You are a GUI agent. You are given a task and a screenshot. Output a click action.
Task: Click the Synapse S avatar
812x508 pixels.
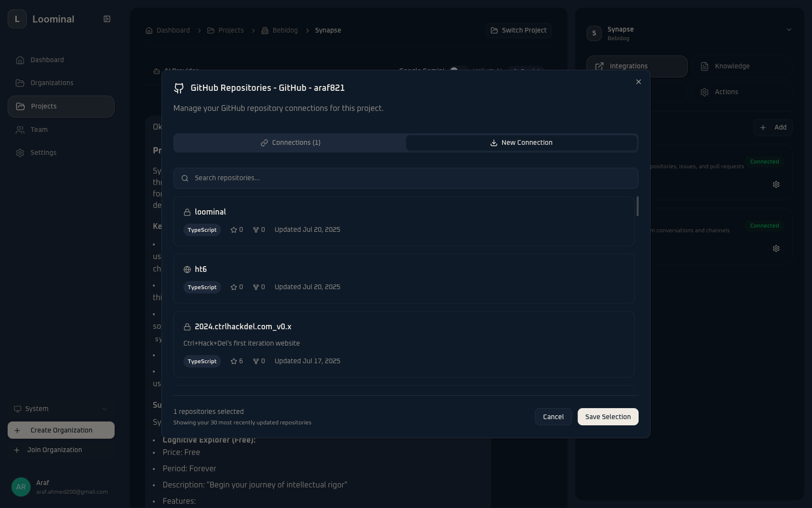pyautogui.click(x=594, y=33)
